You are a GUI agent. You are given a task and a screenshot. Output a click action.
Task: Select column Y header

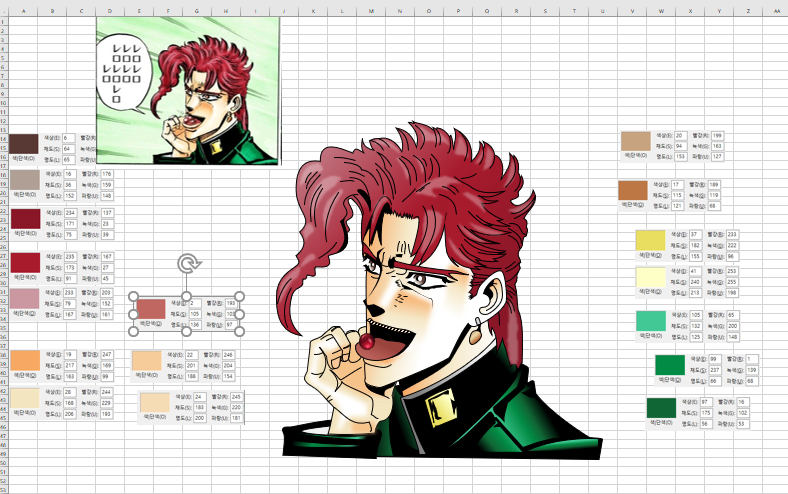point(719,11)
